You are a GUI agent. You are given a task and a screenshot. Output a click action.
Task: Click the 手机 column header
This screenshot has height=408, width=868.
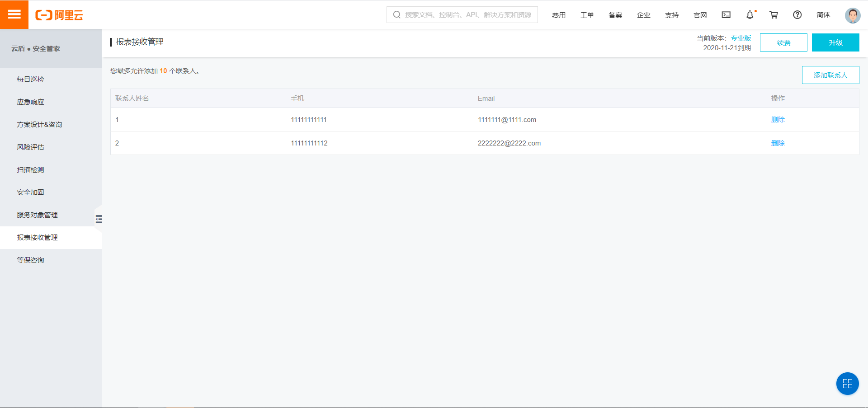[x=297, y=98]
